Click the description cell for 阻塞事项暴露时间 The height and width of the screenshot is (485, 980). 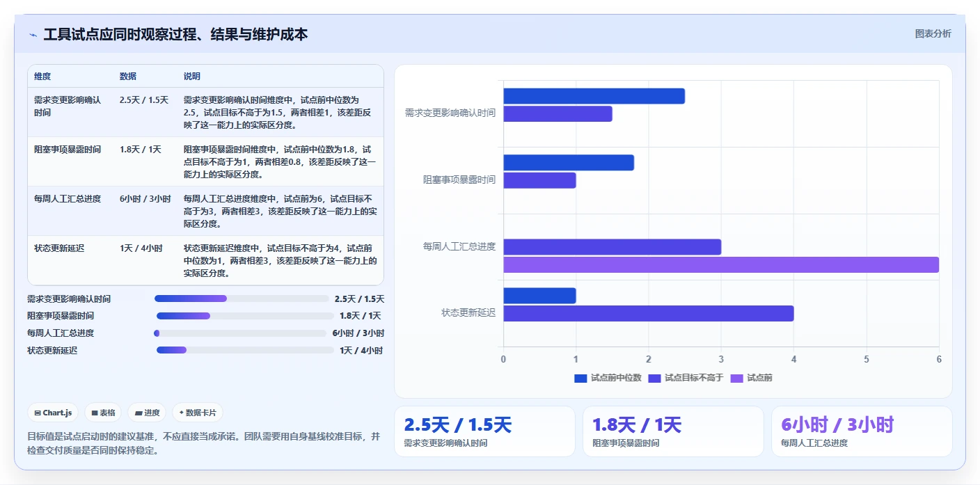point(279,162)
